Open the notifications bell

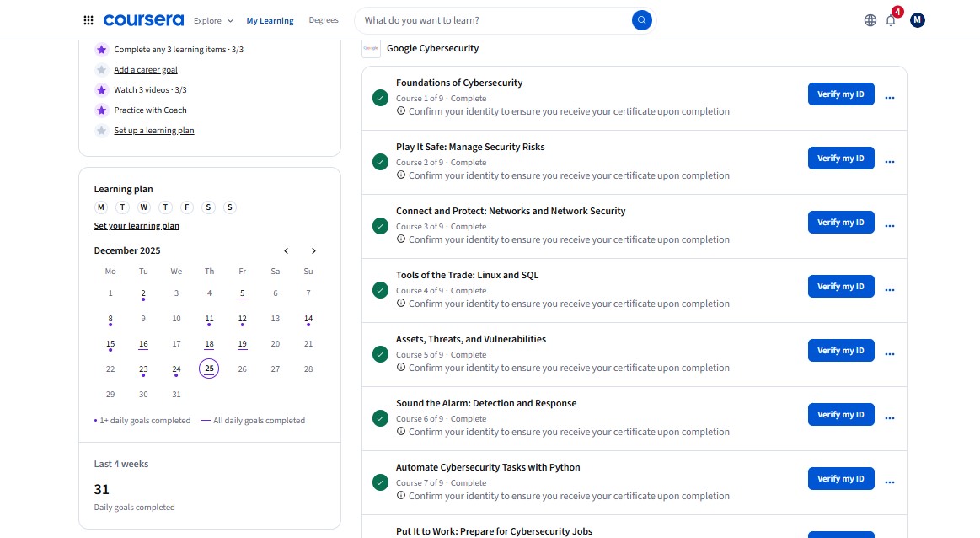[x=891, y=20]
